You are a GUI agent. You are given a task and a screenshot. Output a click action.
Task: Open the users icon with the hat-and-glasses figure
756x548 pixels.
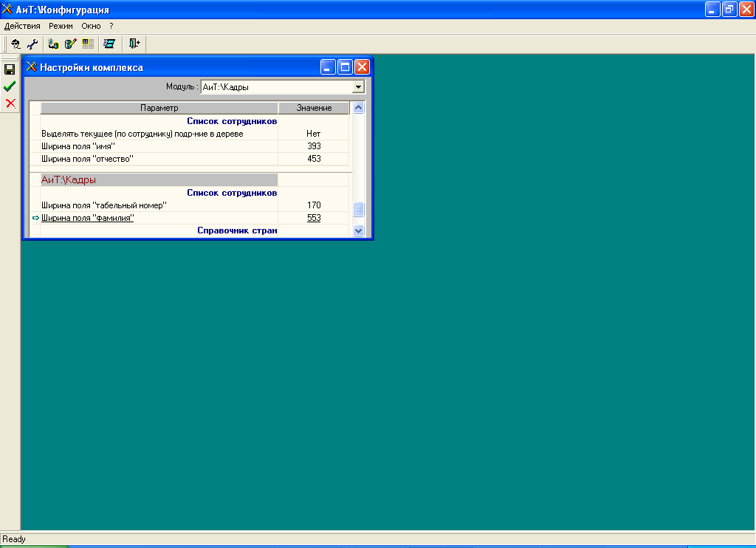16,44
